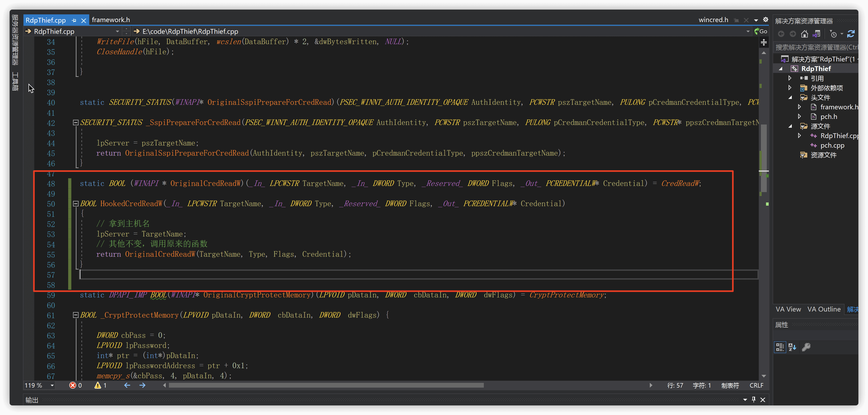This screenshot has width=868, height=415.
Task: Sort properties alphabetically with A-Z icon
Action: (793, 347)
